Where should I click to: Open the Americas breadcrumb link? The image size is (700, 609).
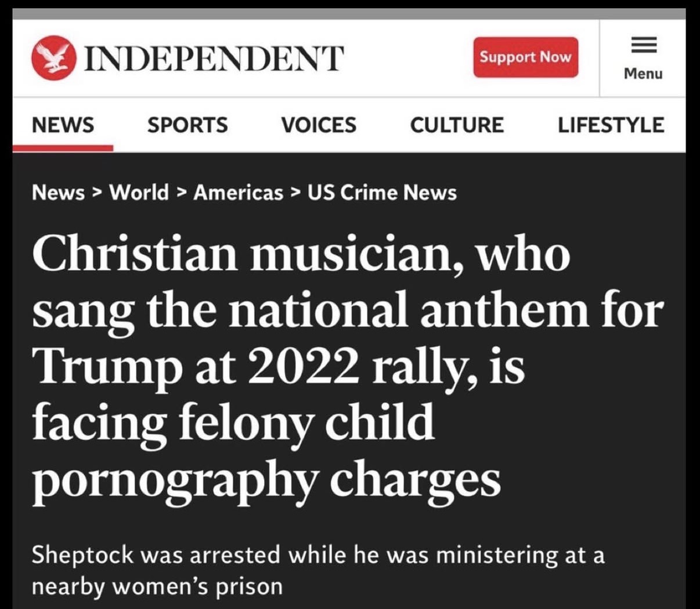click(238, 193)
